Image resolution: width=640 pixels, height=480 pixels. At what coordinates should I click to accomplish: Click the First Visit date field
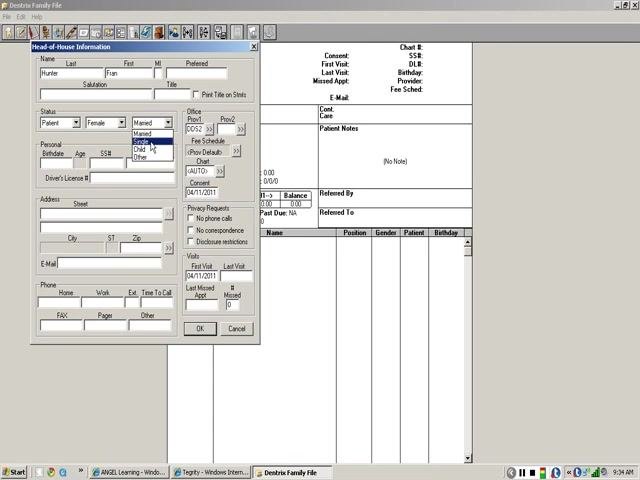[x=202, y=276]
